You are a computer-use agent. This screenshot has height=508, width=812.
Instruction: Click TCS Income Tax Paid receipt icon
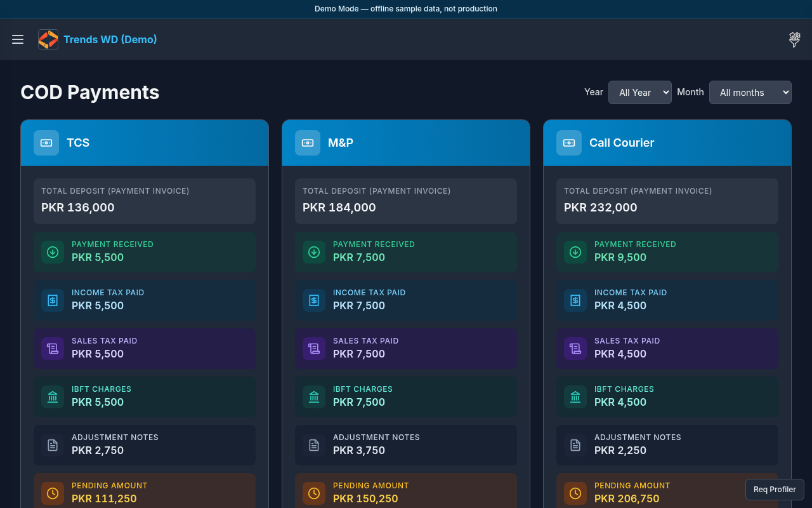[53, 300]
